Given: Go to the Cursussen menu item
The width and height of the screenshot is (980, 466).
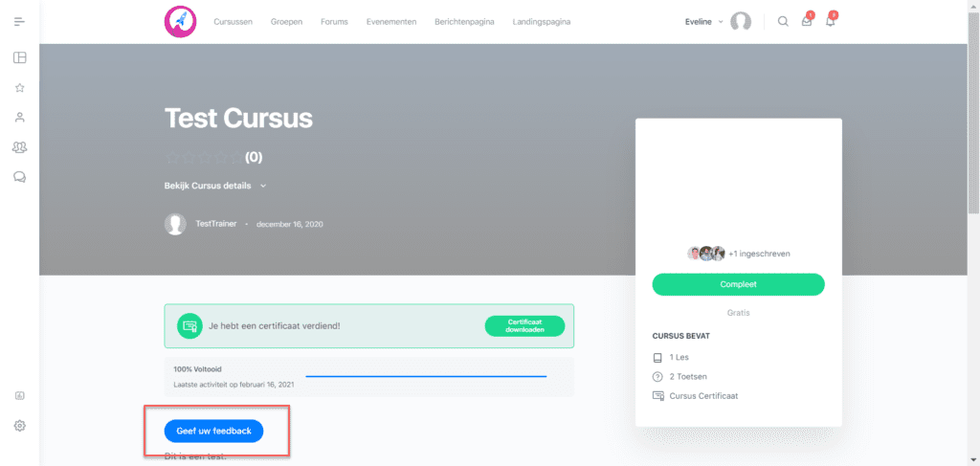Looking at the screenshot, I should (234, 22).
